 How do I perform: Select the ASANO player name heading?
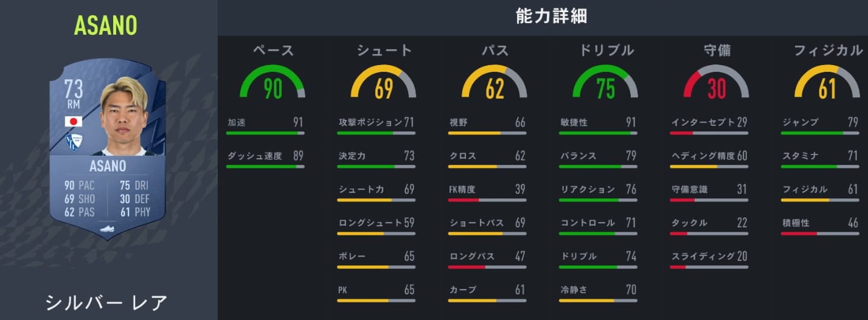pos(106,26)
